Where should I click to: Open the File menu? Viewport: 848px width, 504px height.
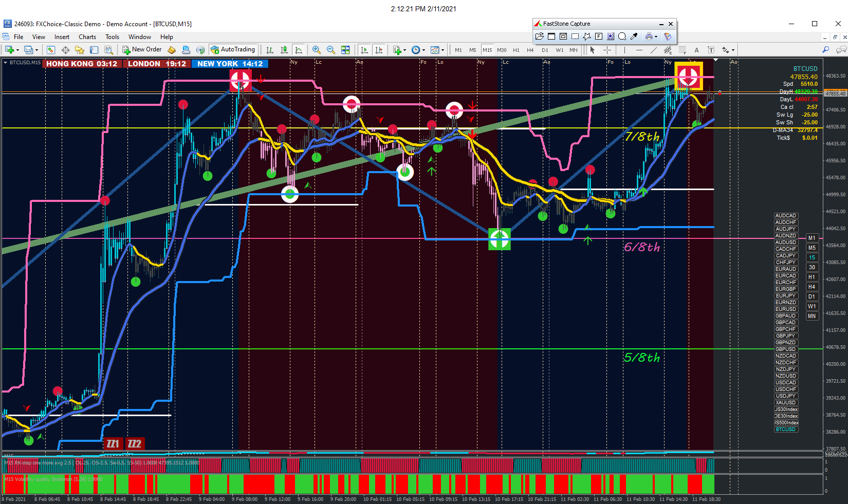tap(19, 37)
